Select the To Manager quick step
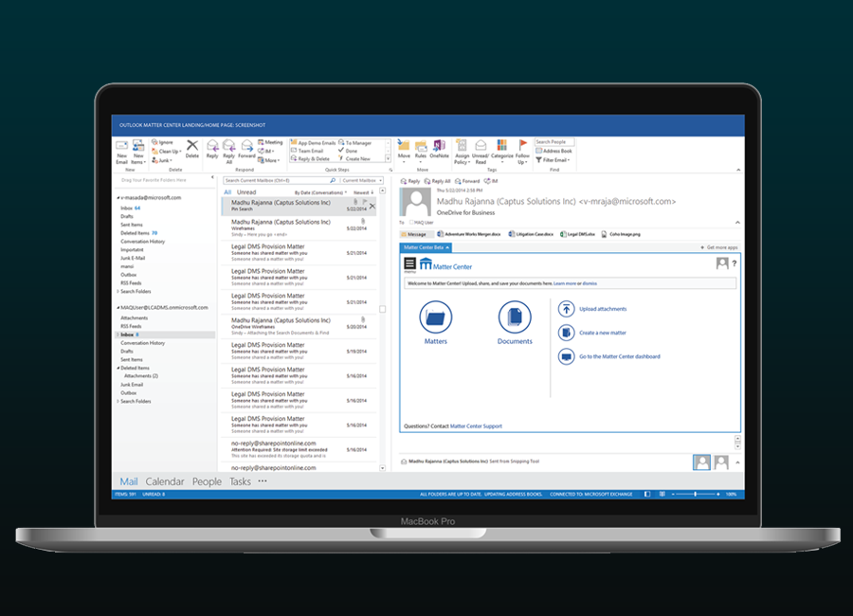This screenshot has height=616, width=853. tap(354, 143)
